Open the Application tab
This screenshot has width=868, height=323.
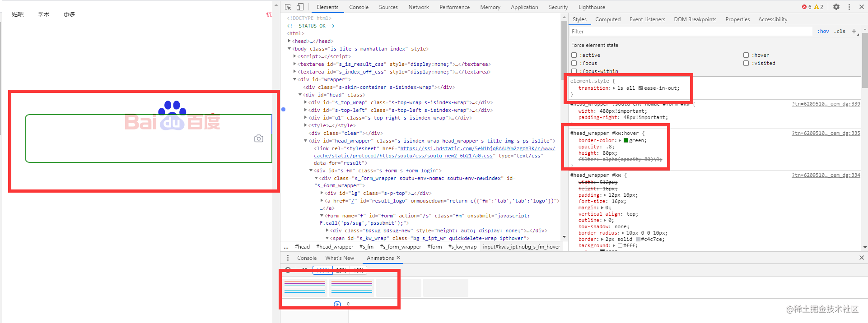[524, 7]
